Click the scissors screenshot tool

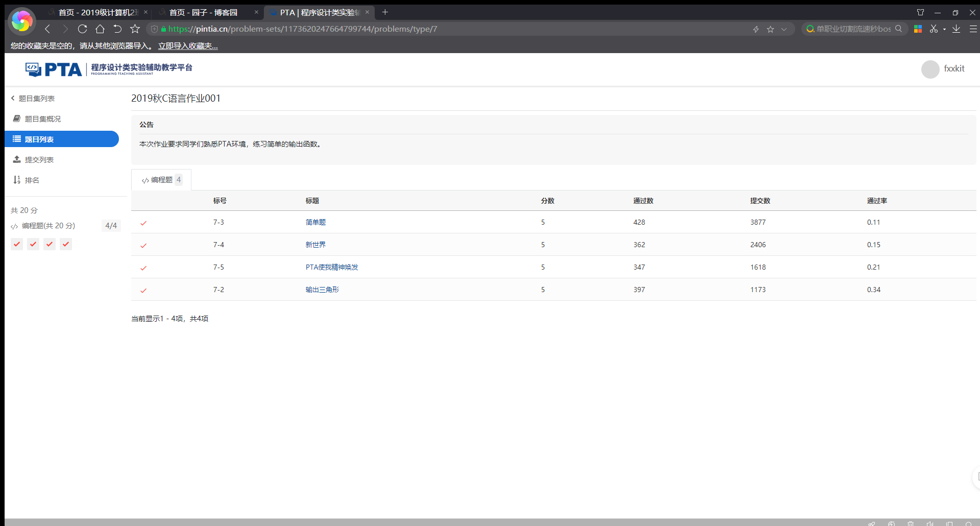[x=934, y=29]
